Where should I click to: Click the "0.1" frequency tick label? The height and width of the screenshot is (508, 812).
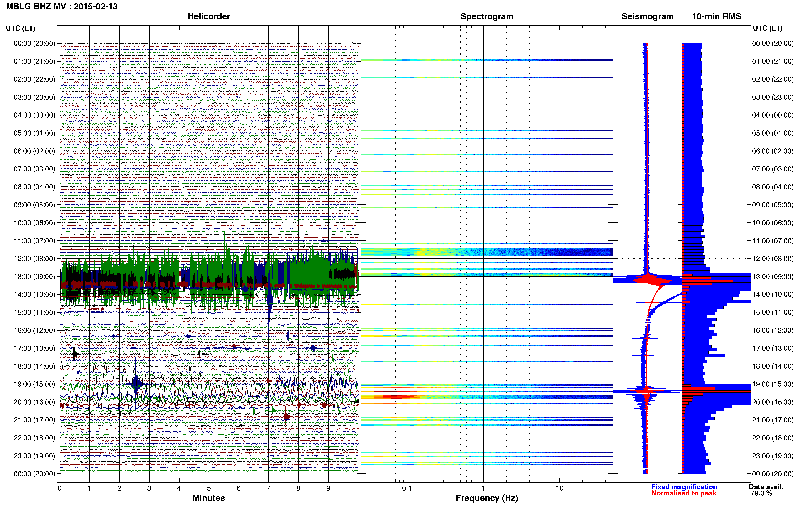point(407,488)
